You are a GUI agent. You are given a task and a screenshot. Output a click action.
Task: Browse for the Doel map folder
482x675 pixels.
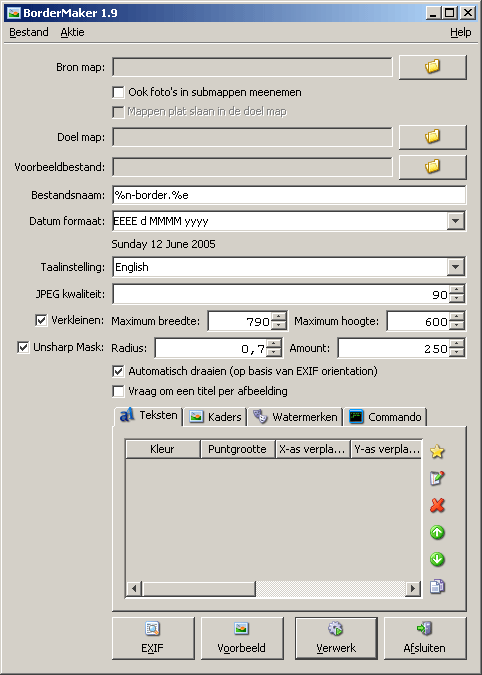(x=433, y=137)
